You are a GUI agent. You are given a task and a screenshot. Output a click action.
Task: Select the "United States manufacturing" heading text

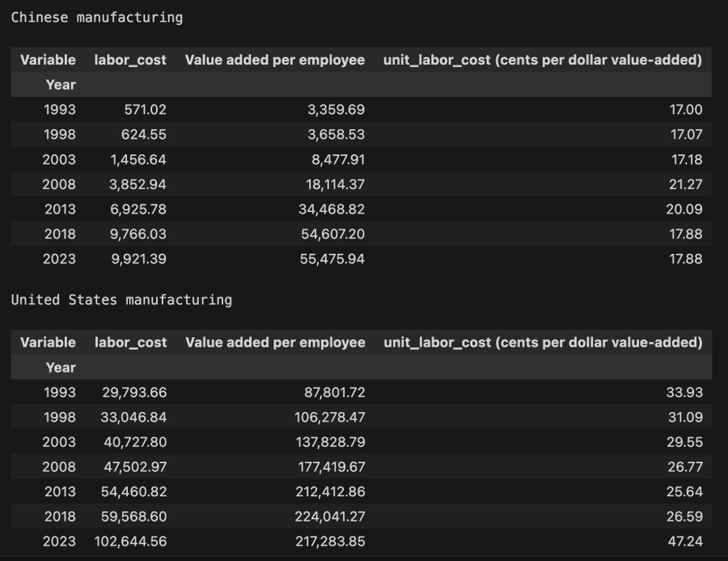(121, 300)
